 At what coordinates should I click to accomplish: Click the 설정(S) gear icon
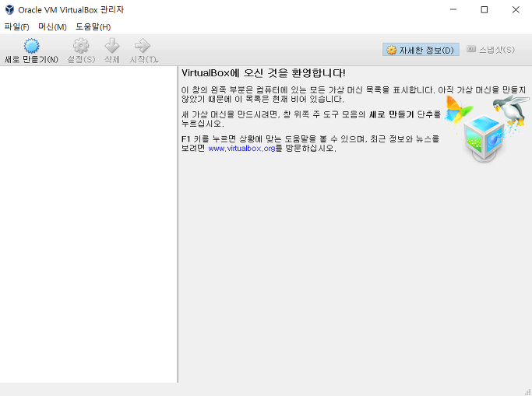81,46
